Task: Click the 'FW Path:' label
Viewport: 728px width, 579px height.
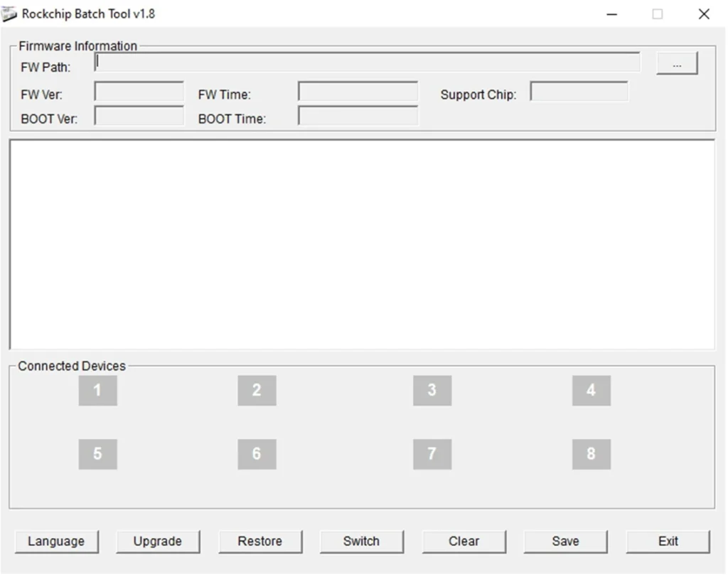Action: [45, 67]
